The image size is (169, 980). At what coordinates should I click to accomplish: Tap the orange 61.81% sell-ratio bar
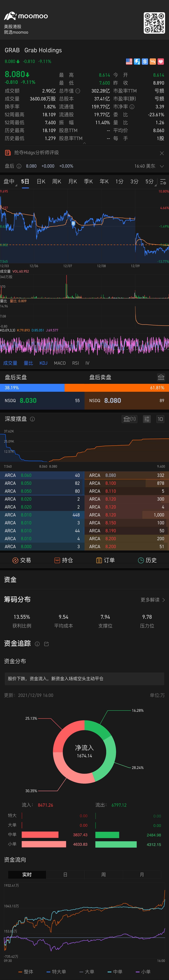click(x=117, y=388)
